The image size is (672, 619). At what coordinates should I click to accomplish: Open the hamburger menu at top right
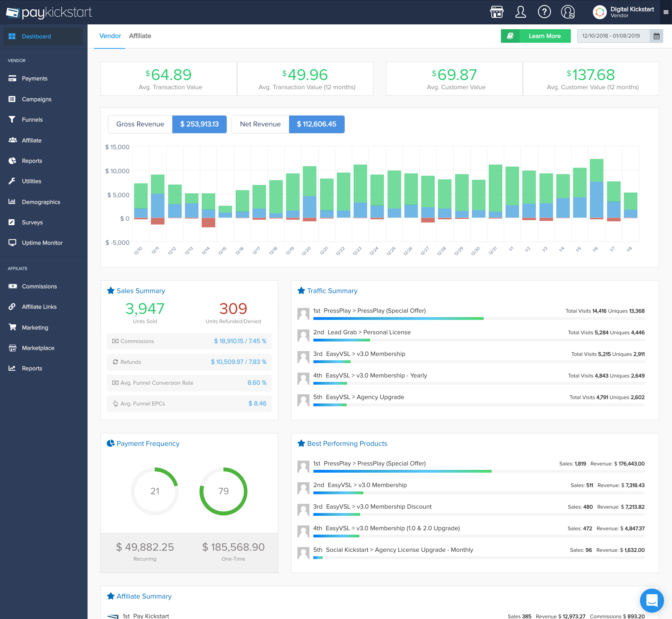coord(666,12)
